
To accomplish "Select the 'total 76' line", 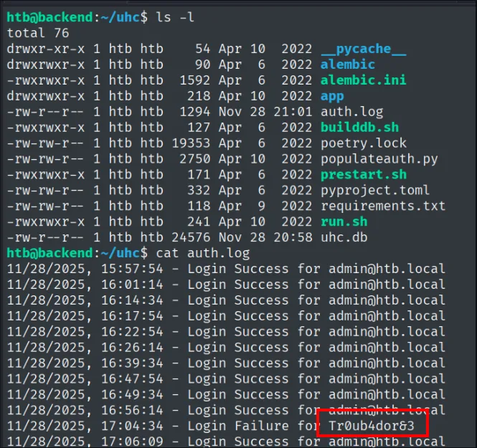I will pyautogui.click(x=38, y=33).
